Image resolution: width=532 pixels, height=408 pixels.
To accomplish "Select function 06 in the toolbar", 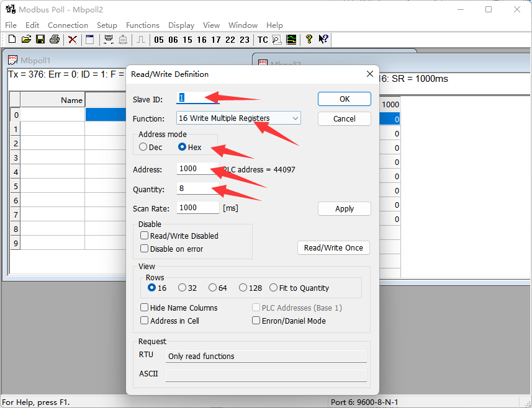I will pyautogui.click(x=173, y=40).
